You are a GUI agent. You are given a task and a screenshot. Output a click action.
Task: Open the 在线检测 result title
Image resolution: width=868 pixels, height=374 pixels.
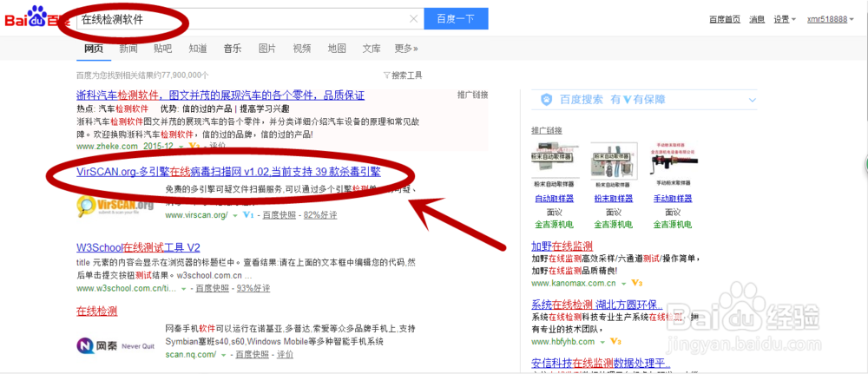click(97, 311)
